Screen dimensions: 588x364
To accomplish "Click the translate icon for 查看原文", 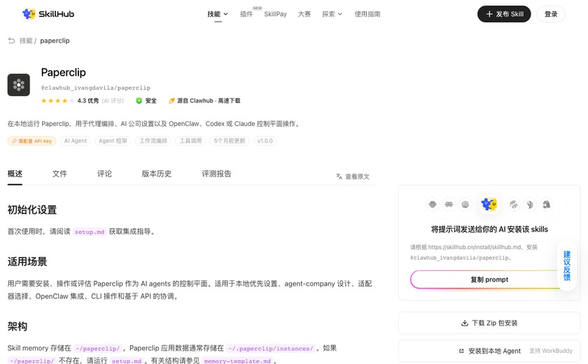I will pyautogui.click(x=339, y=176).
